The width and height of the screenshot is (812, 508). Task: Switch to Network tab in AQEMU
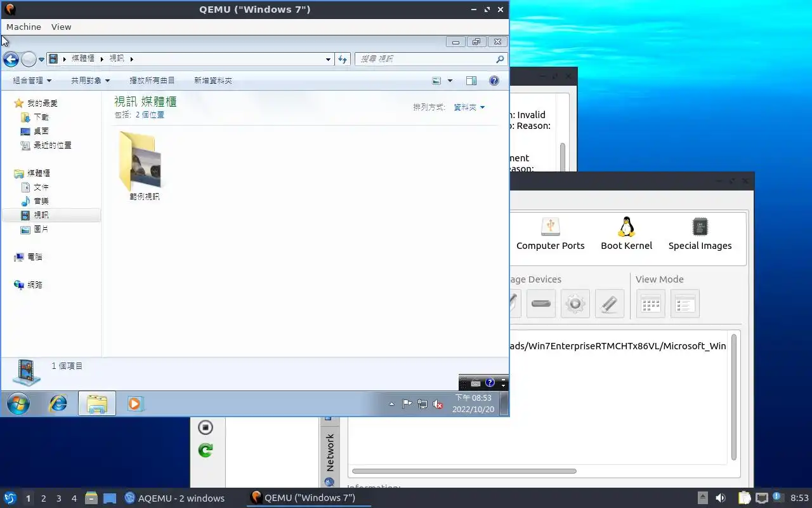pyautogui.click(x=329, y=453)
